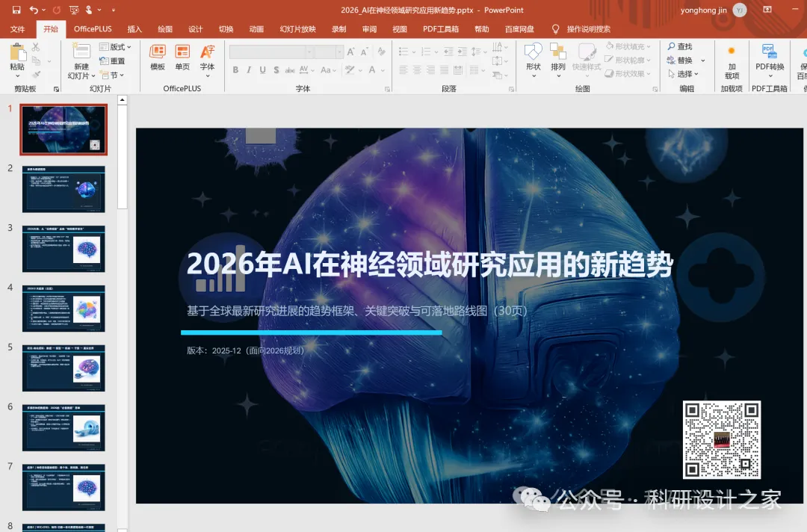Switch to OfficePLUS tab
Screen dimensions: 807x532
tap(93, 29)
